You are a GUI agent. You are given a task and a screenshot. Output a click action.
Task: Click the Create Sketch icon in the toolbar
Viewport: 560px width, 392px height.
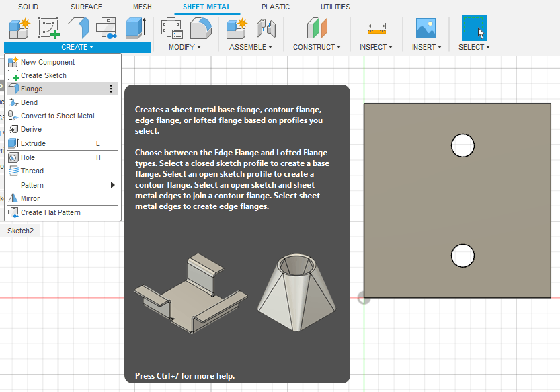(48, 28)
